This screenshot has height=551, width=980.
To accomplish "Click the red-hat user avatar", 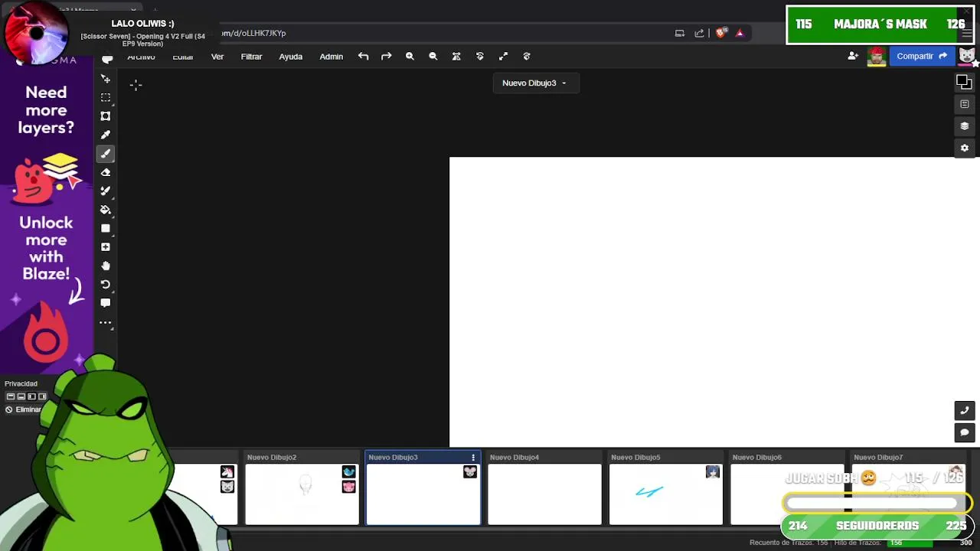I will (x=877, y=56).
